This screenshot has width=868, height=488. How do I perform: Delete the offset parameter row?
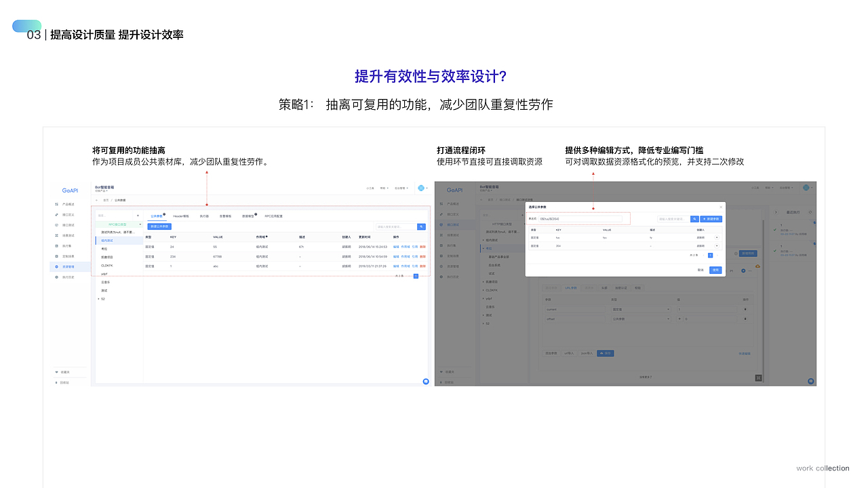pyautogui.click(x=745, y=319)
